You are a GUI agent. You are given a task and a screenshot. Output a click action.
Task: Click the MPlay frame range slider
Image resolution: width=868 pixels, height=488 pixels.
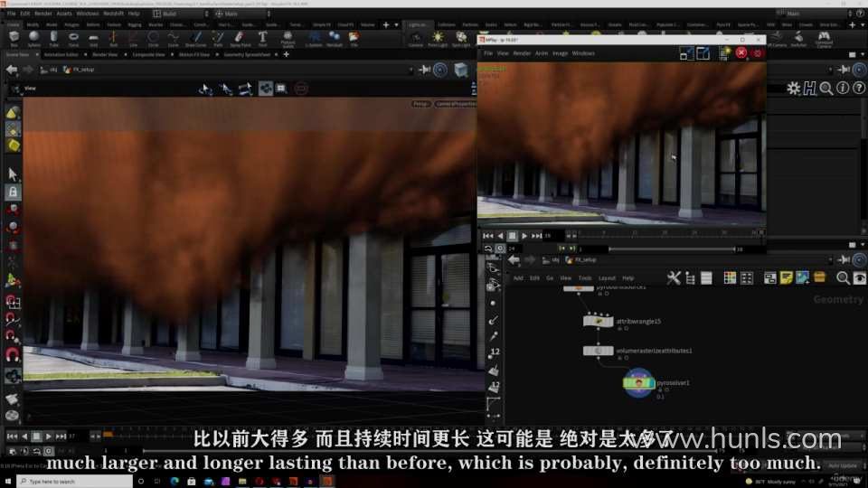(x=672, y=249)
